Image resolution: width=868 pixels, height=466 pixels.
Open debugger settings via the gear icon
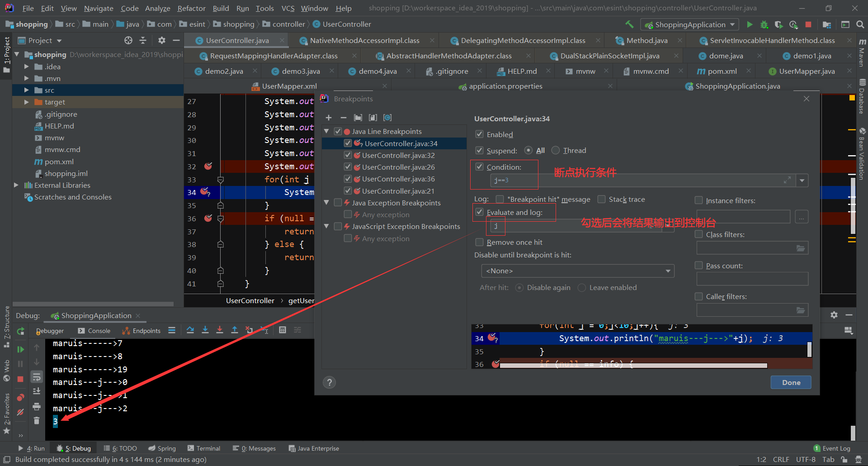click(x=834, y=315)
